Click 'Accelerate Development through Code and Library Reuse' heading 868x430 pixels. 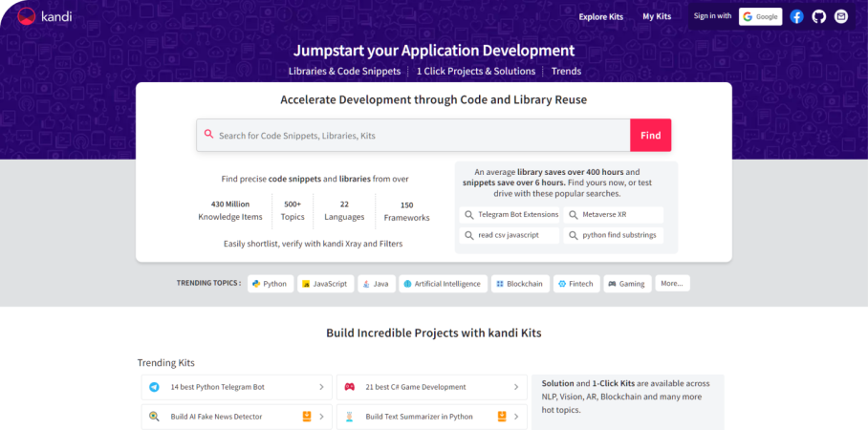433,100
